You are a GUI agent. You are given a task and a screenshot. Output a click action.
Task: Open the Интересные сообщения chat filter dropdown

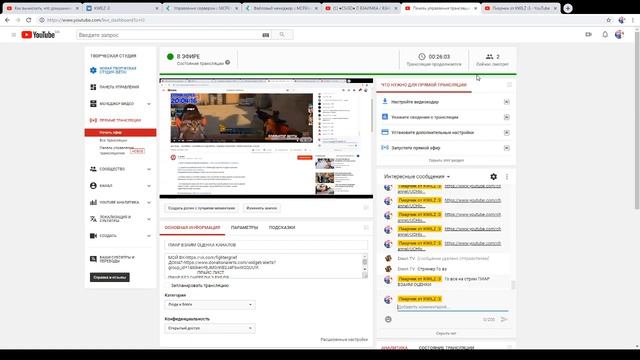[x=417, y=176]
